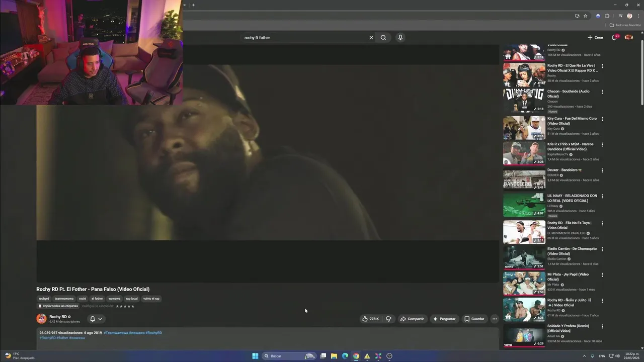644x362 pixels.
Task: Select the 'rochi' tag chip
Action: 83,299
